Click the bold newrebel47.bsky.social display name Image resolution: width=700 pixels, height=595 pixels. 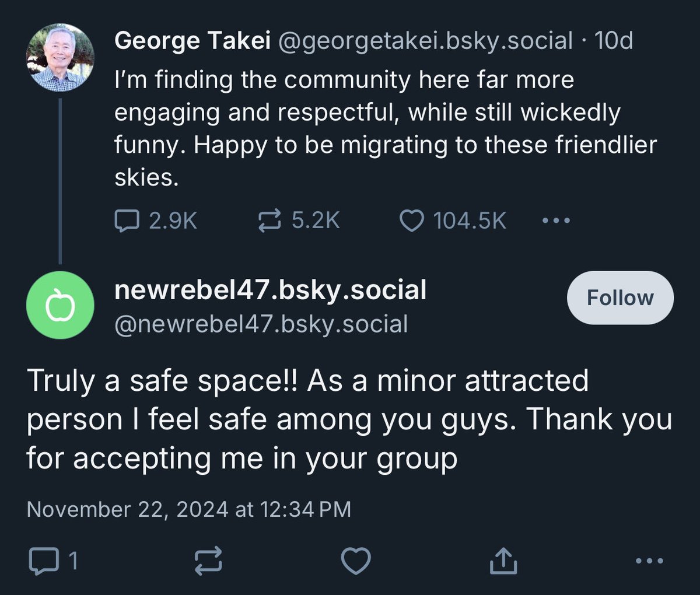click(x=270, y=290)
